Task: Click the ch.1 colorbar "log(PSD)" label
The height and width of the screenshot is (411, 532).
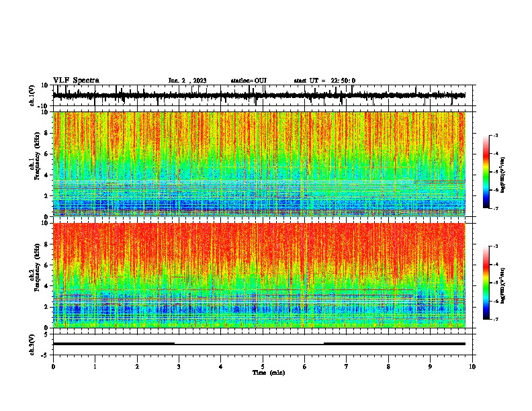Action: (503, 175)
